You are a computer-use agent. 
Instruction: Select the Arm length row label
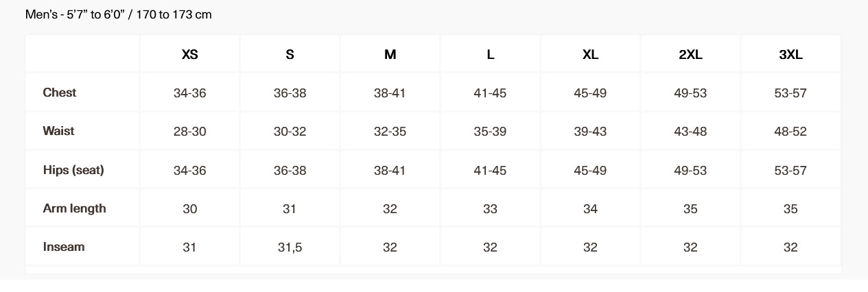pos(74,208)
